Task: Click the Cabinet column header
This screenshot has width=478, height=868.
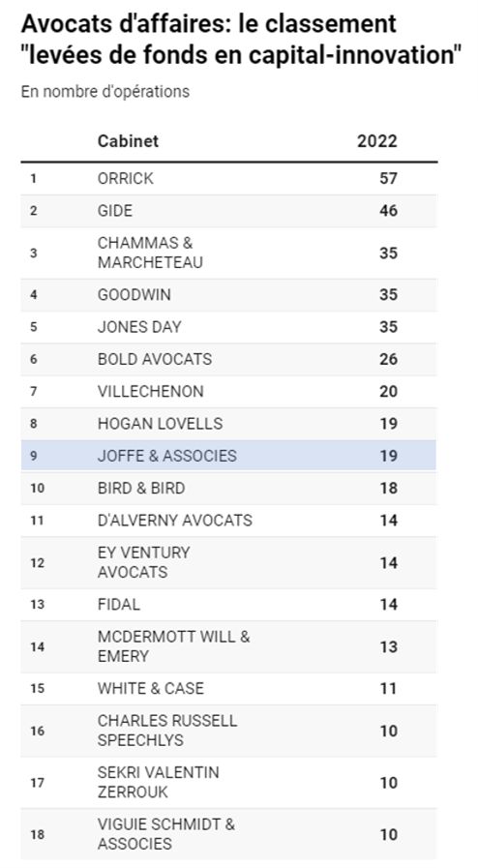Action: pyautogui.click(x=128, y=141)
